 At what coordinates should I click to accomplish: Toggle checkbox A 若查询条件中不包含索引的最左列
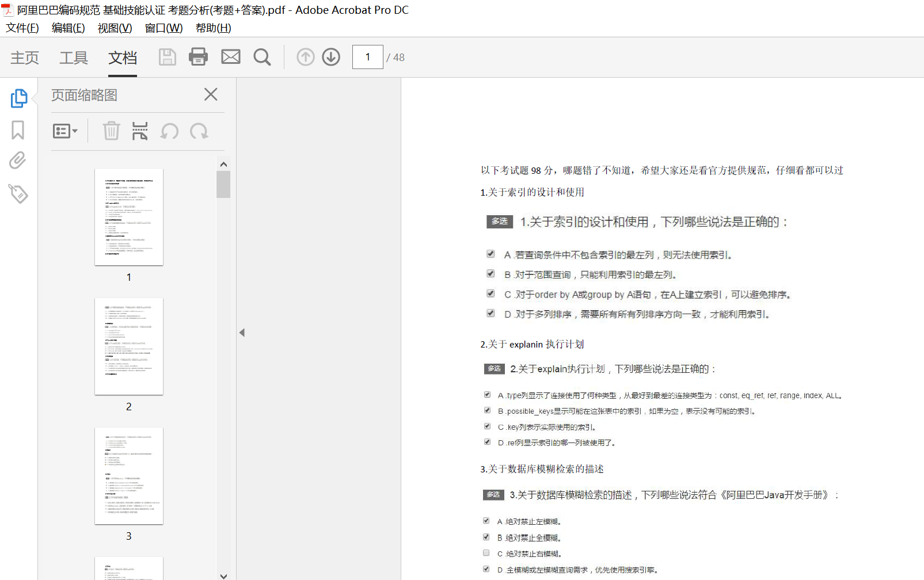click(490, 254)
